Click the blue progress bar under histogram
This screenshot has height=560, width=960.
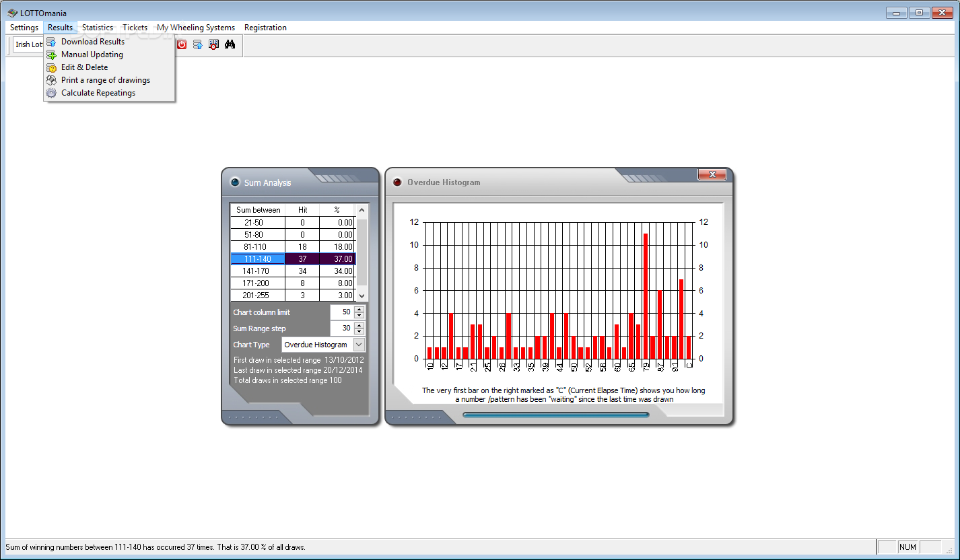tap(556, 415)
